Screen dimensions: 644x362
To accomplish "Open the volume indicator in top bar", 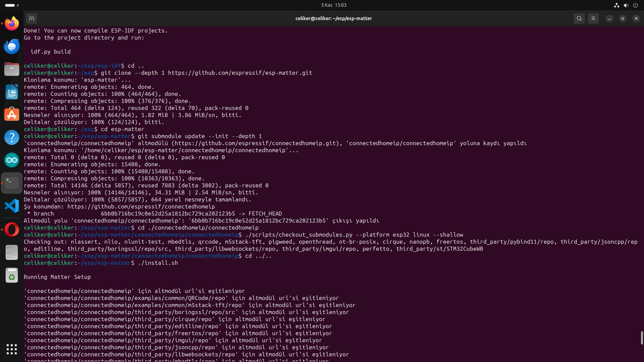I will (x=626, y=5).
